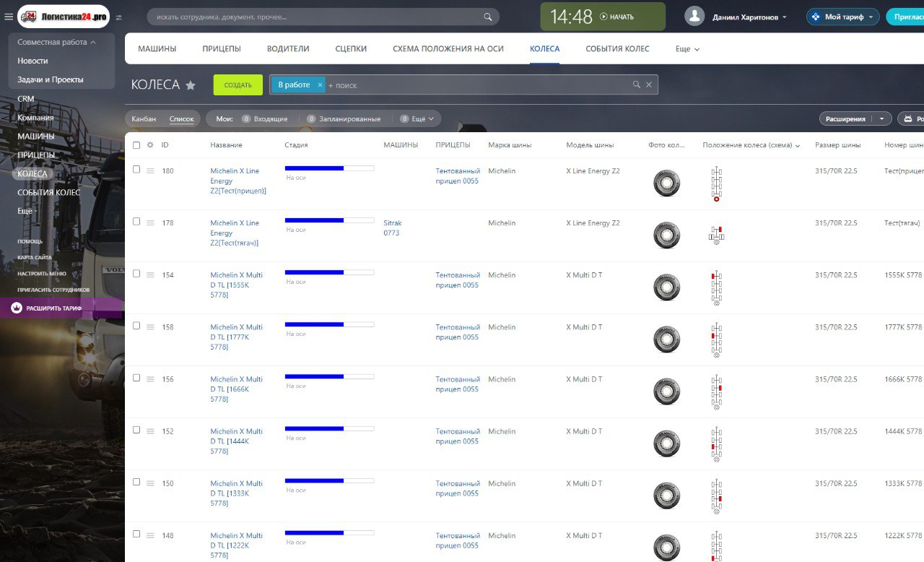Check the row checkbox for ID 152
924x562 pixels.
[x=136, y=430]
